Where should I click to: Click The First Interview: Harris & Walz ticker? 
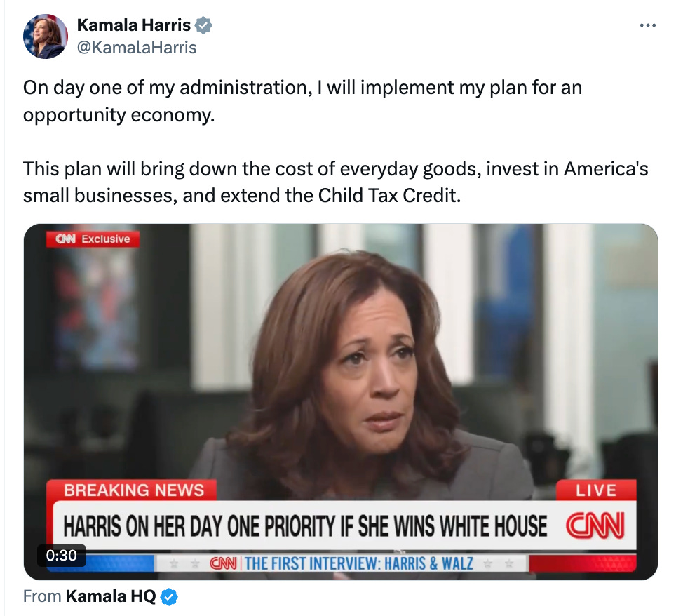tap(359, 563)
